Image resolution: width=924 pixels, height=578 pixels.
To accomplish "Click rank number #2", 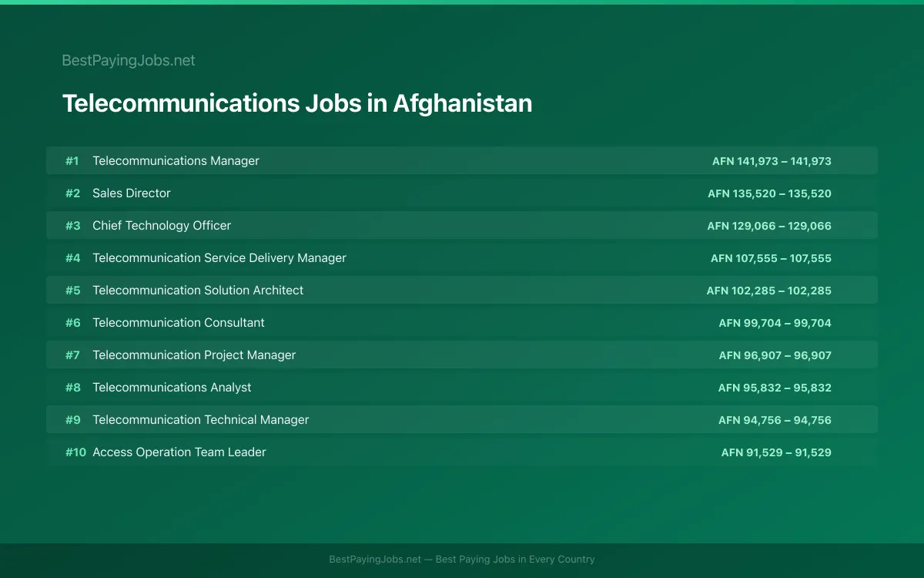I will click(72, 193).
